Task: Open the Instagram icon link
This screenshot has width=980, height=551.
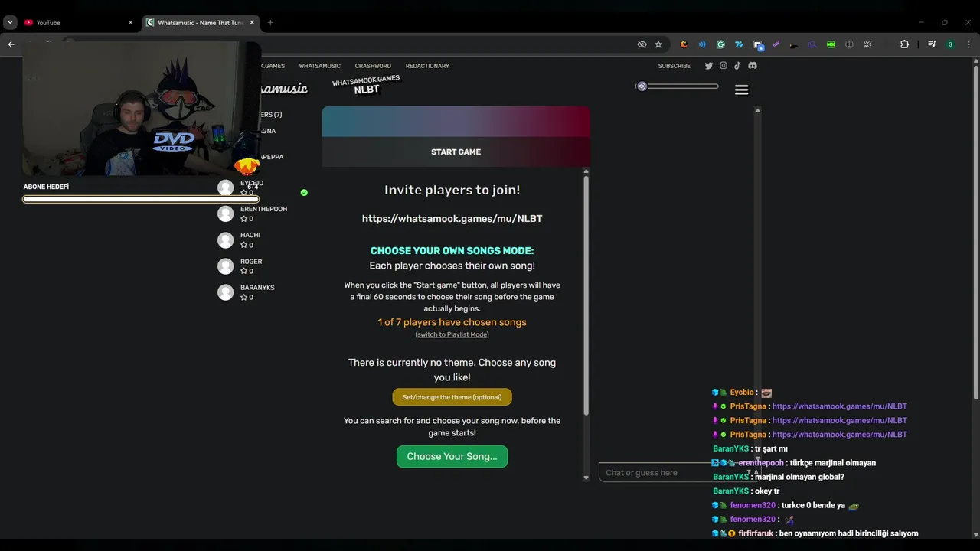Action: click(x=724, y=66)
